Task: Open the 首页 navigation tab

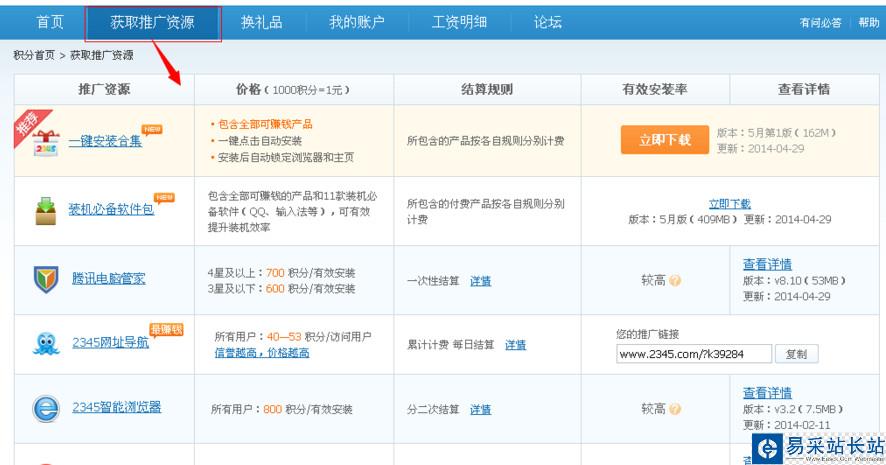Action: pyautogui.click(x=50, y=22)
